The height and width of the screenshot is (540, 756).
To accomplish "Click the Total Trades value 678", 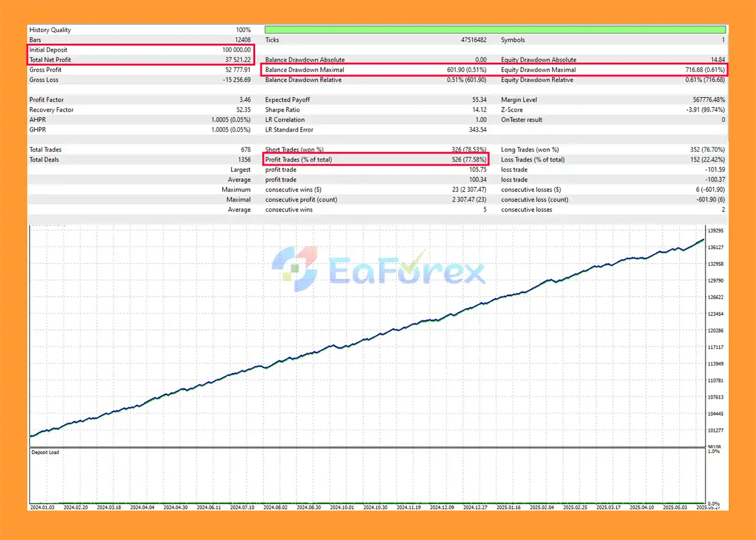I will (245, 149).
